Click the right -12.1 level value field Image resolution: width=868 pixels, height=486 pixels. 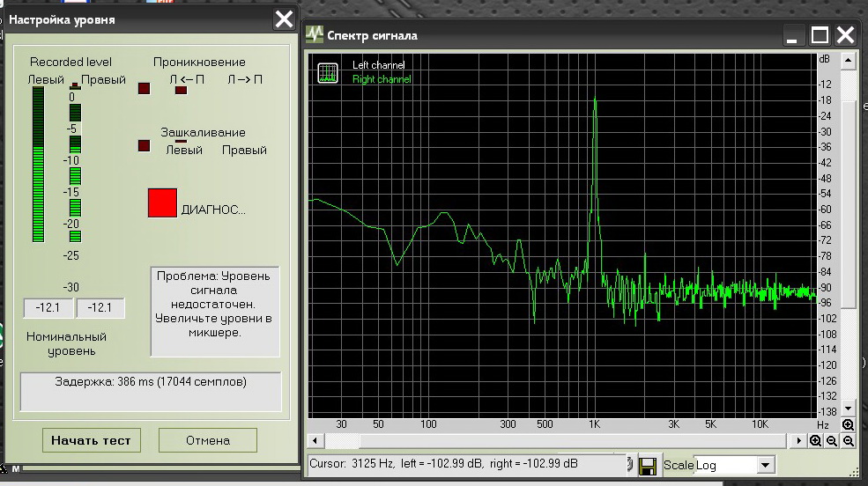(100, 308)
